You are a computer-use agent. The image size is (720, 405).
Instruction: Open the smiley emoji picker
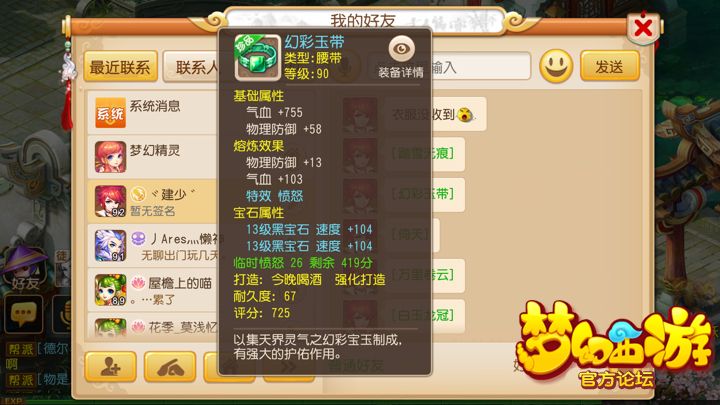(556, 67)
